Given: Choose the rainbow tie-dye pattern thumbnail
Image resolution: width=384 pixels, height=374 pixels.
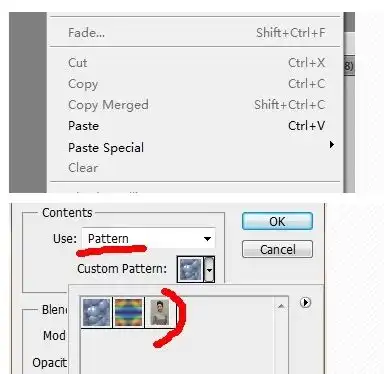Looking at the screenshot, I should (x=129, y=312).
